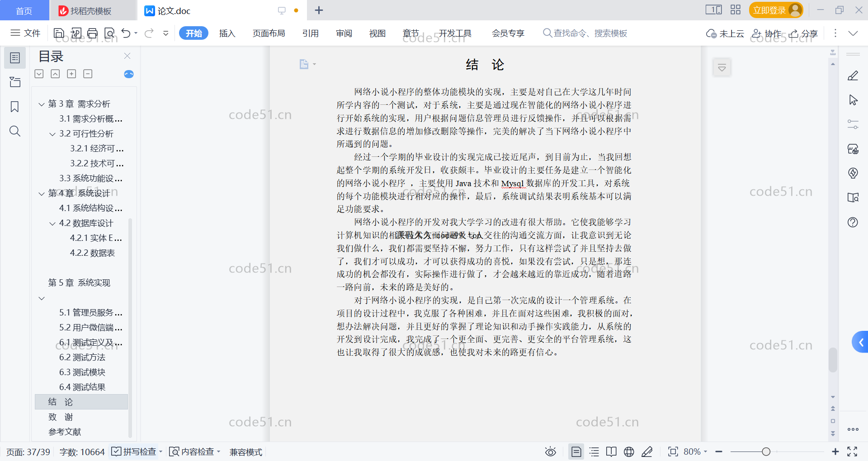Close the 目录 panel

pyautogui.click(x=127, y=56)
